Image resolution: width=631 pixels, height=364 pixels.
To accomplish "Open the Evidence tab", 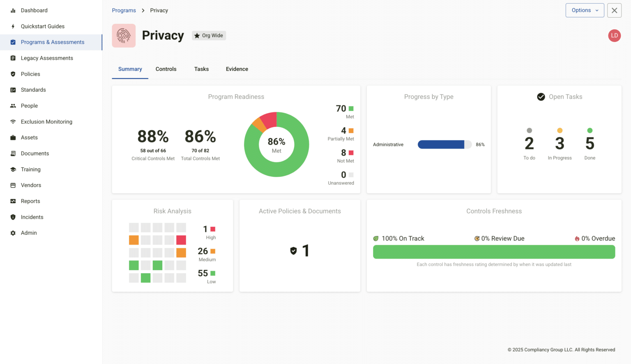I will click(x=237, y=69).
